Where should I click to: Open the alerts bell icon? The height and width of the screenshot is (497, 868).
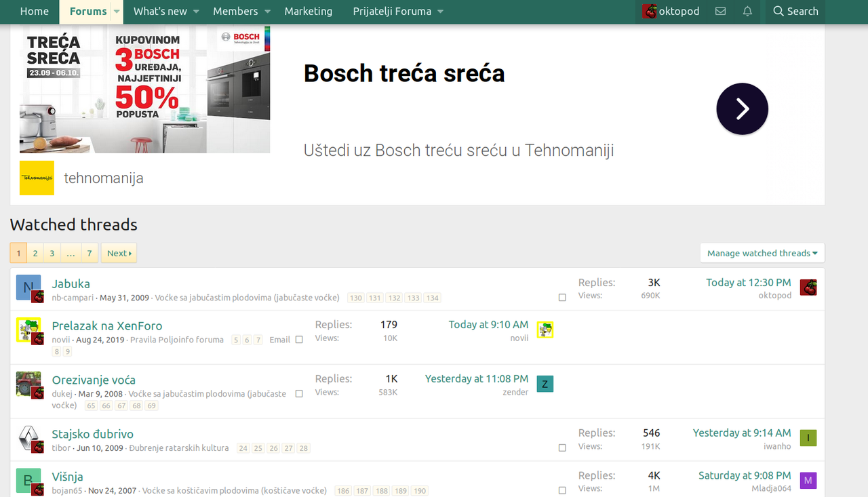click(x=747, y=11)
